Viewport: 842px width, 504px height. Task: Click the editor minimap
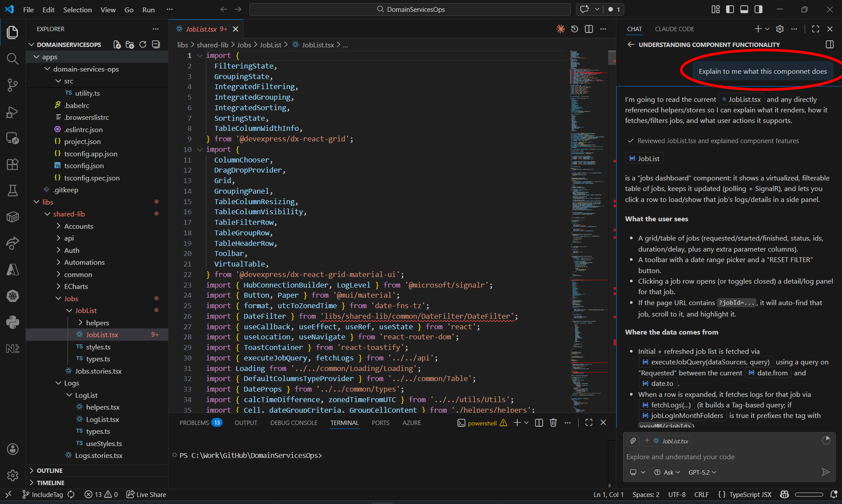[x=588, y=230]
